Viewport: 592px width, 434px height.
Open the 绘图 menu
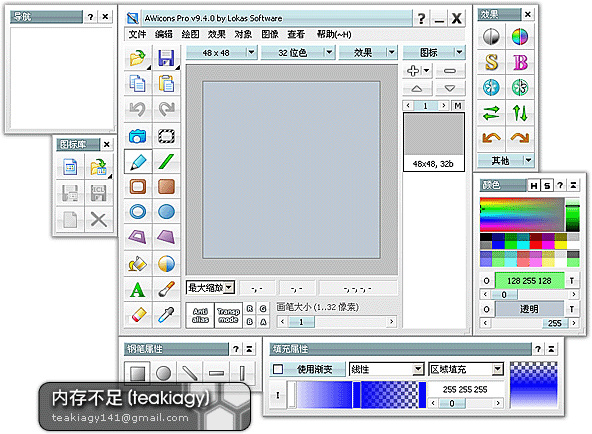190,34
